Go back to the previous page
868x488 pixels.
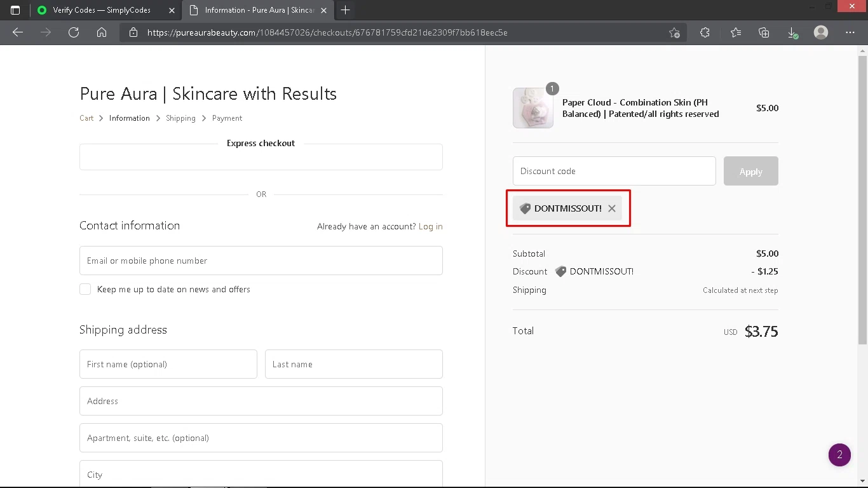(18, 32)
